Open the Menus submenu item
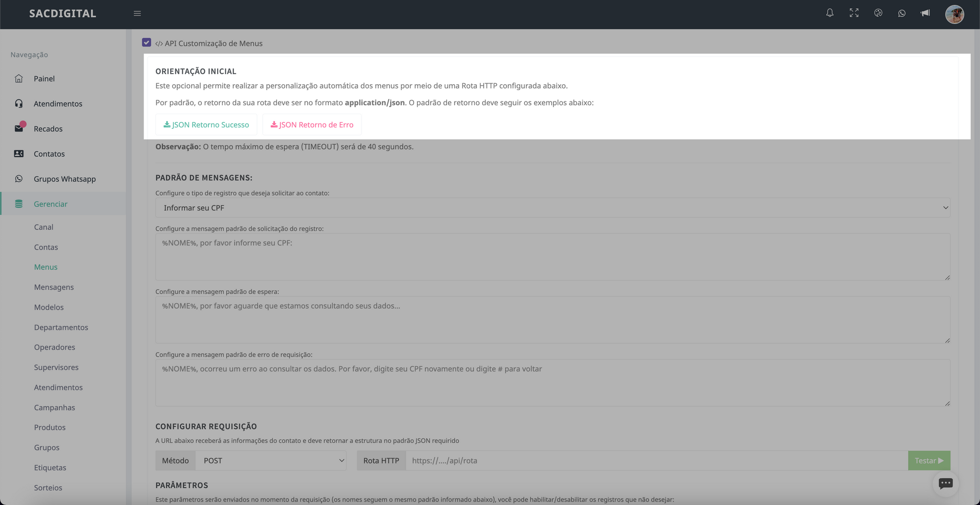 coord(46,267)
